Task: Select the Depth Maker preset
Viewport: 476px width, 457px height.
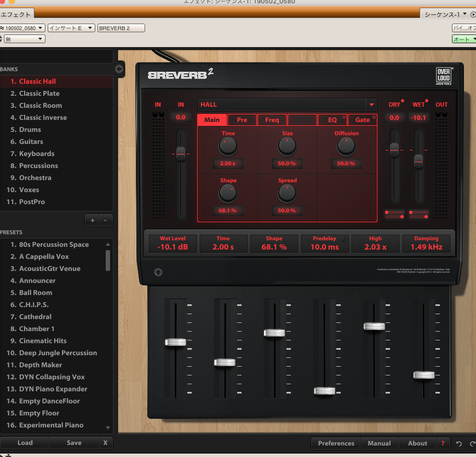Action: [52, 365]
